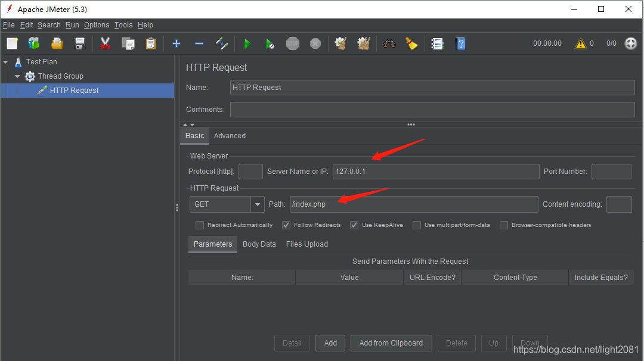The width and height of the screenshot is (644, 361).
Task: Click Add from Clipboard button
Action: pos(391,343)
